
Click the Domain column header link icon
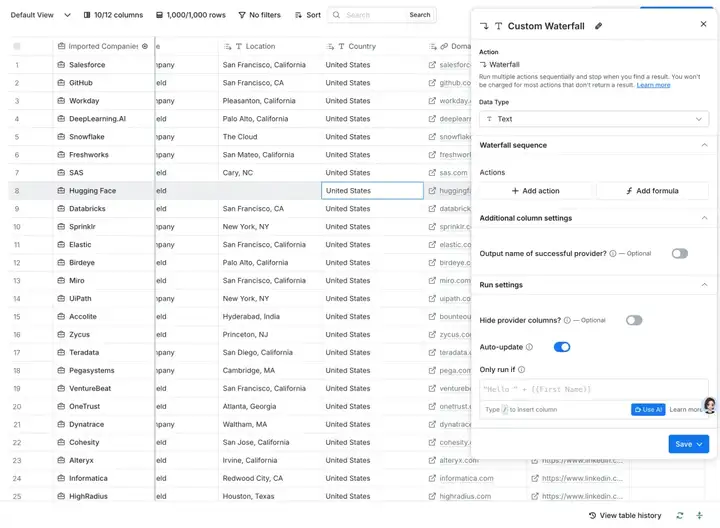pos(444,46)
